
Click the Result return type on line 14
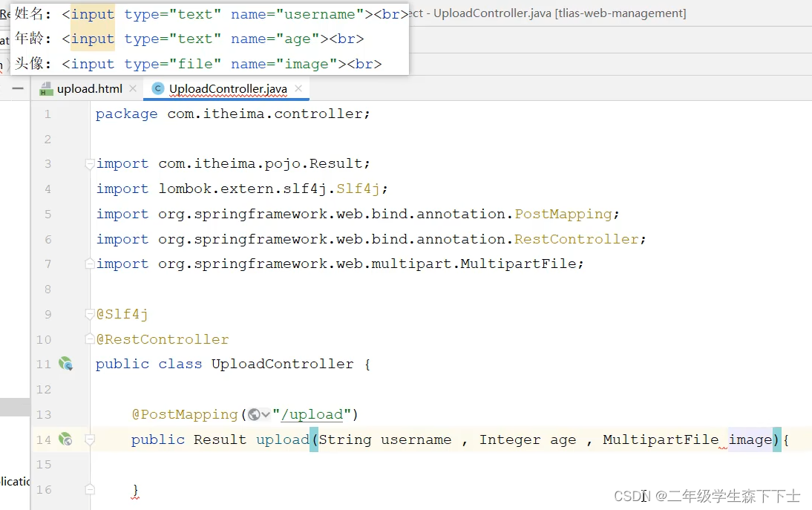(x=220, y=439)
